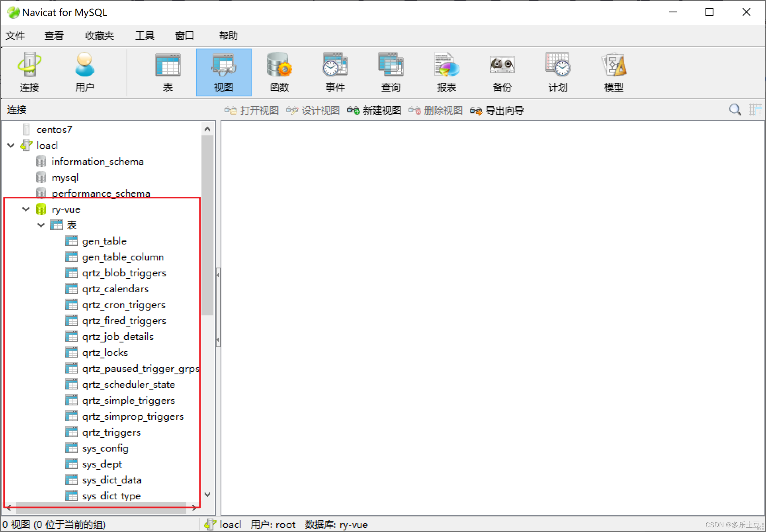Select the 表 (Table) toolbar icon
This screenshot has width=766, height=532.
168,72
